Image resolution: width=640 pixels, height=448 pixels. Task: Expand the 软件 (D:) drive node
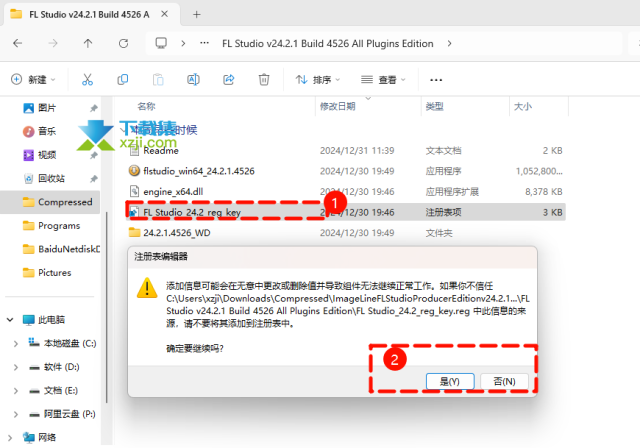click(16, 367)
